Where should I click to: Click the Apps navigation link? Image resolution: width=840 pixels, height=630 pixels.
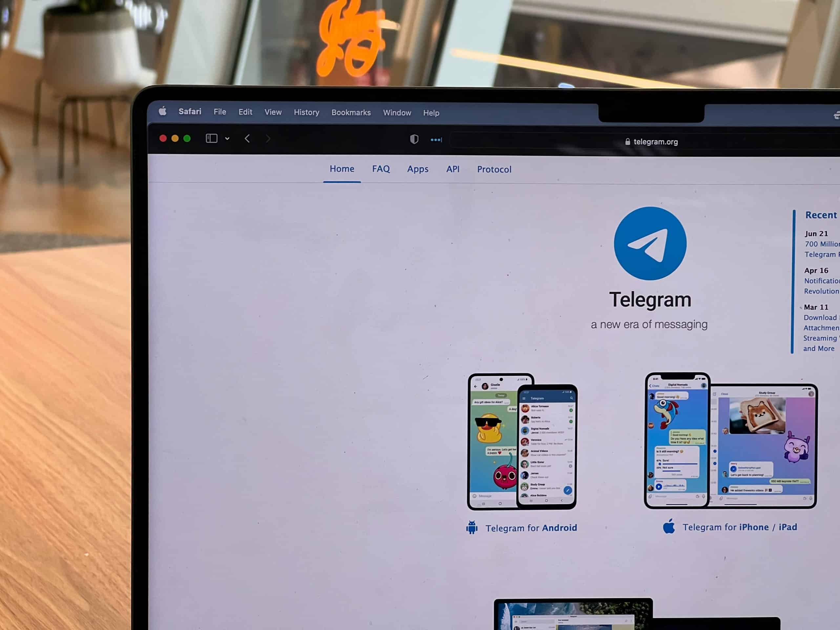tap(417, 169)
